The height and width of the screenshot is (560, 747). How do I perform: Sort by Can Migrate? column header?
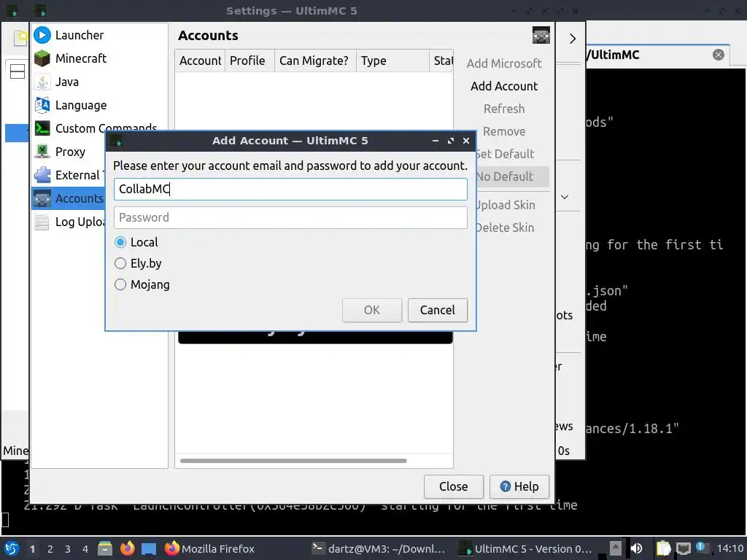(x=315, y=61)
